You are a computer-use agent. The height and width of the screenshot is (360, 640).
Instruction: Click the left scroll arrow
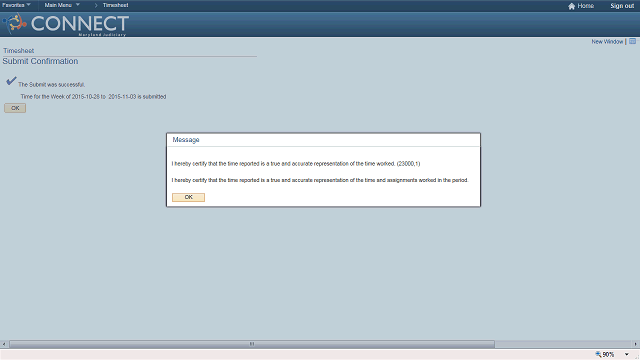click(4, 344)
